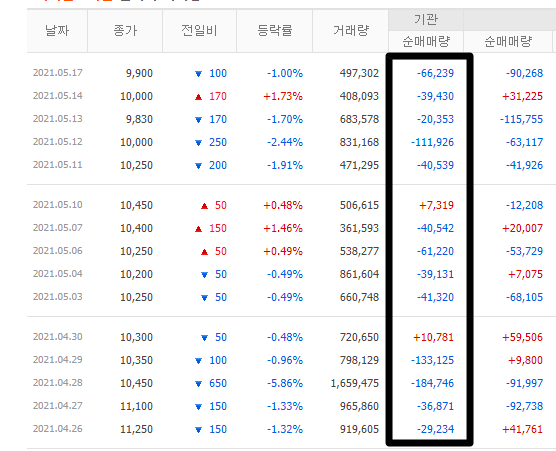This screenshot has width=556, height=451.
Task: Click closing price 9,830
Action: coord(139,119)
